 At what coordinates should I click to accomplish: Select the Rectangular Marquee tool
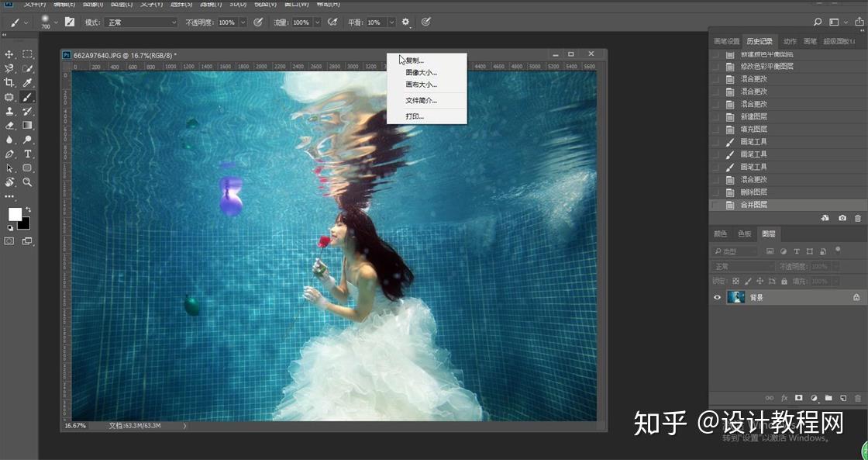click(x=27, y=54)
